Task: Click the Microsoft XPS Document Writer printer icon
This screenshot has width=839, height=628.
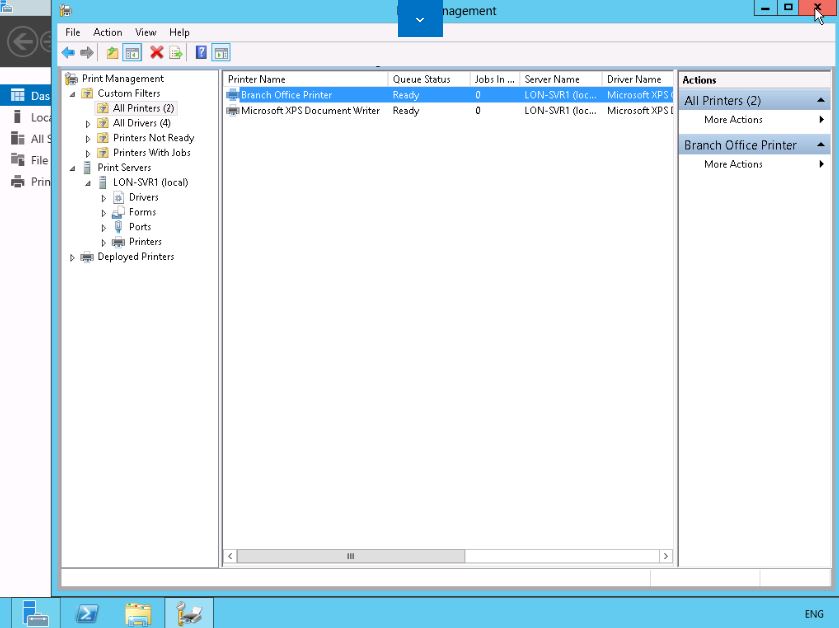Action: pos(233,111)
